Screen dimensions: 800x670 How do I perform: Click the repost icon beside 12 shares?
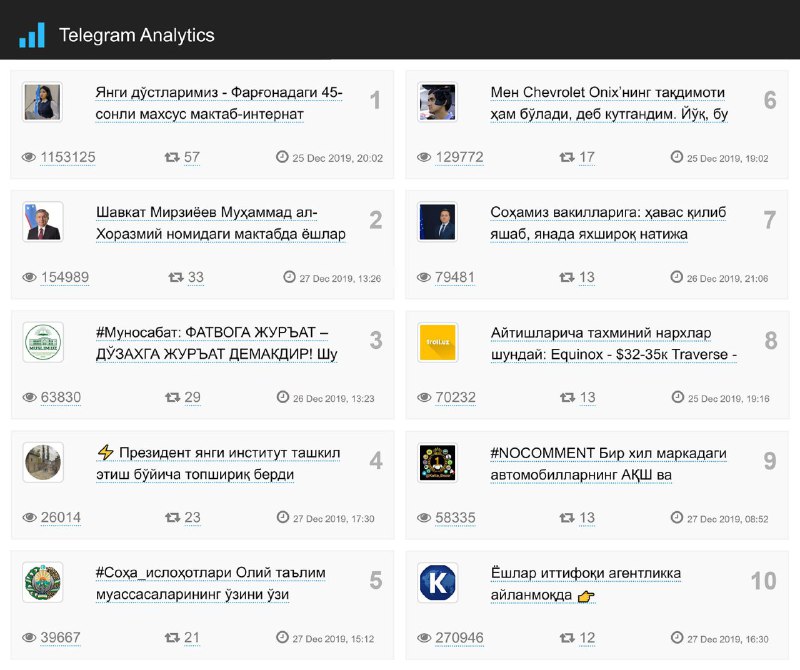click(x=567, y=638)
